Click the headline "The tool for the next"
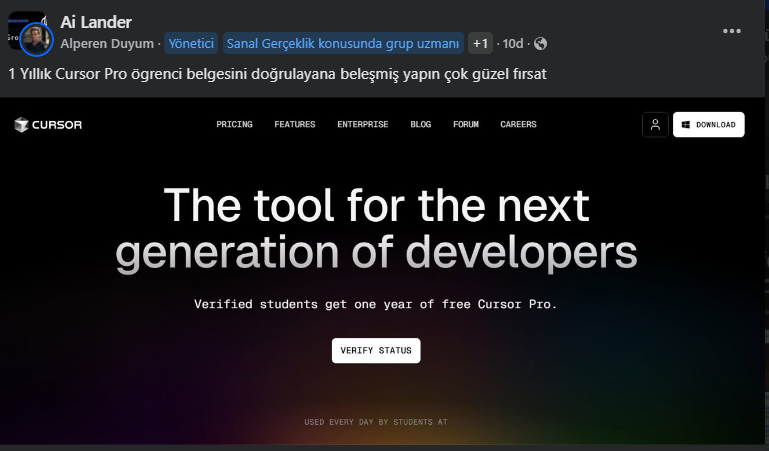Viewport: 769px width, 451px height. [x=377, y=205]
